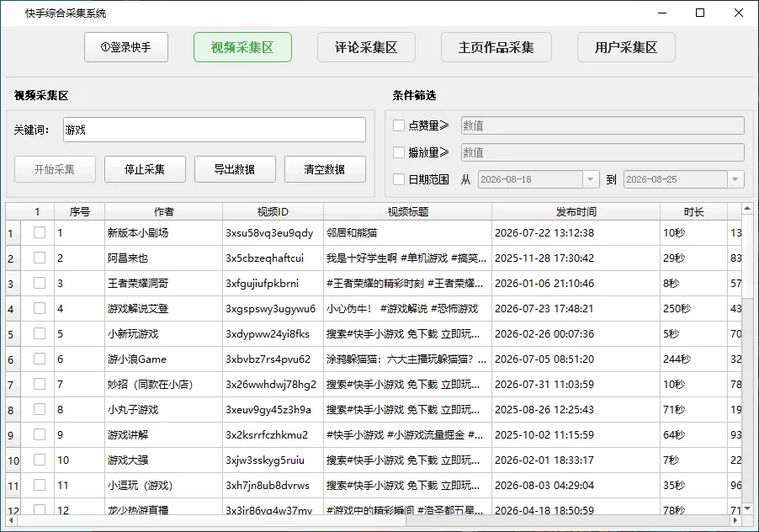Enable the 播放量≥ filter checkbox
Image resolution: width=759 pixels, height=532 pixels.
[398, 152]
